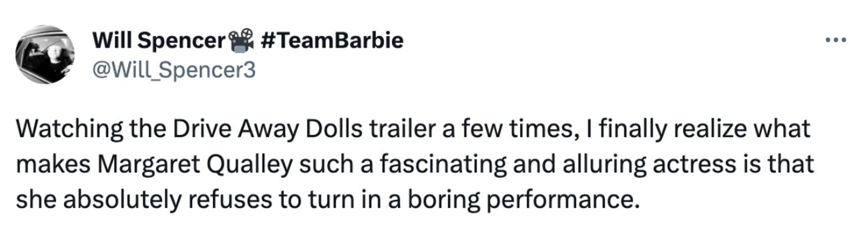Click the word "actress" in the tweet

point(694,164)
